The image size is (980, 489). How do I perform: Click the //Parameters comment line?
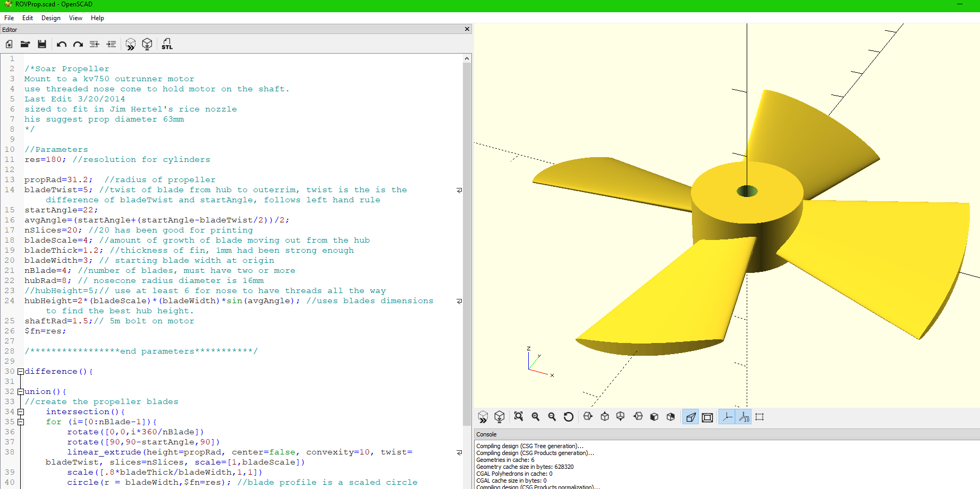56,150
